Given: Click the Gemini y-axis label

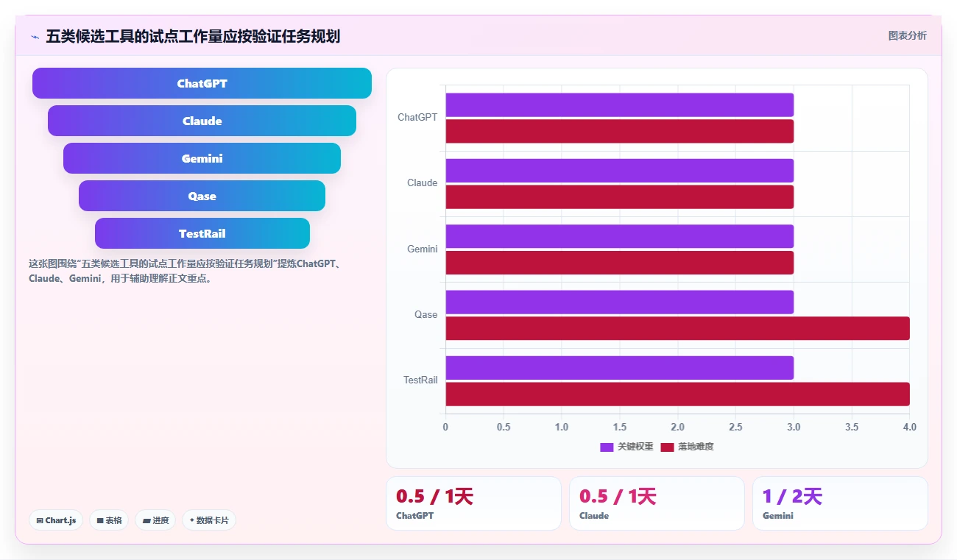Looking at the screenshot, I should point(422,249).
